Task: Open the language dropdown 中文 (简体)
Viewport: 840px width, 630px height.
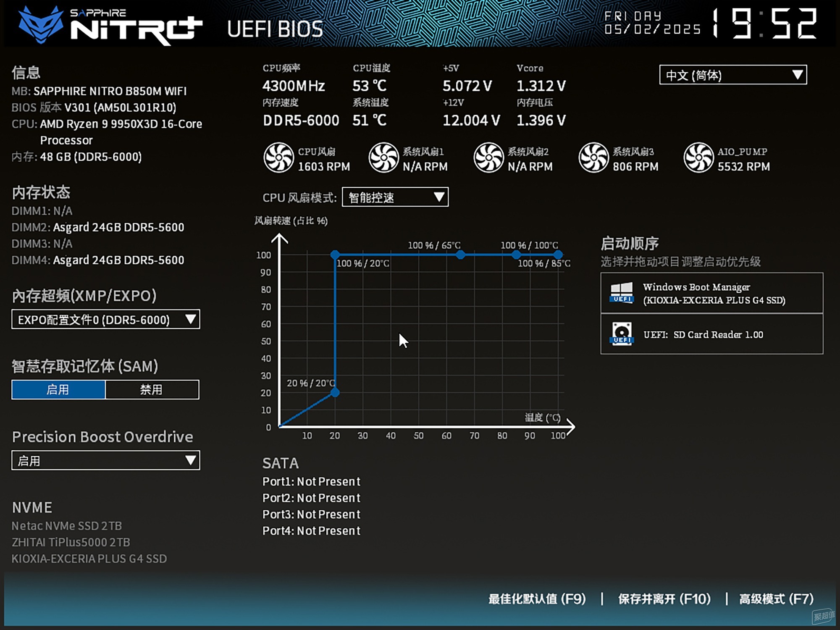Action: pyautogui.click(x=732, y=75)
